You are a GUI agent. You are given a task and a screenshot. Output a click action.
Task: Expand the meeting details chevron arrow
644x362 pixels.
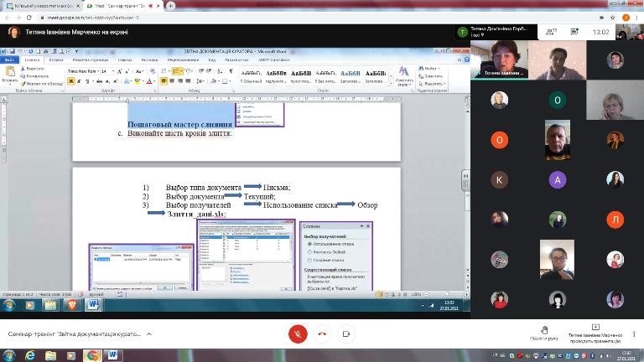click(x=148, y=334)
